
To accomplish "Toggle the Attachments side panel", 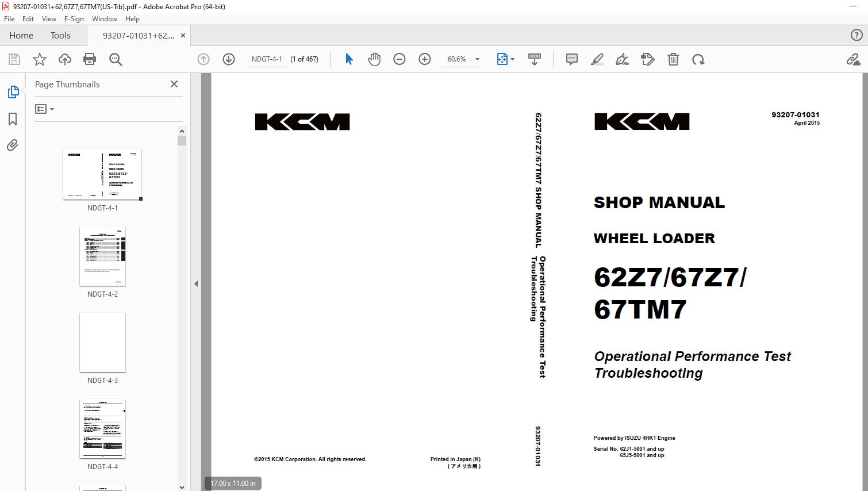I will click(13, 145).
